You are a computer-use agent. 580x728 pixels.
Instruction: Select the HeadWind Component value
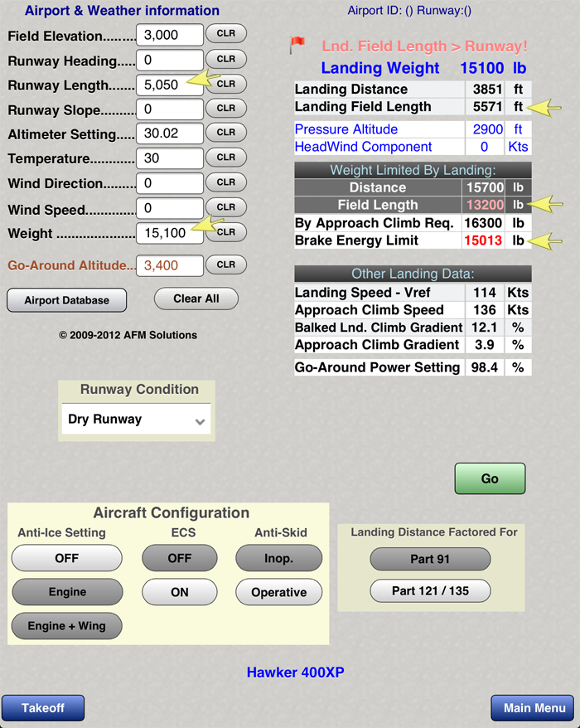click(x=485, y=147)
